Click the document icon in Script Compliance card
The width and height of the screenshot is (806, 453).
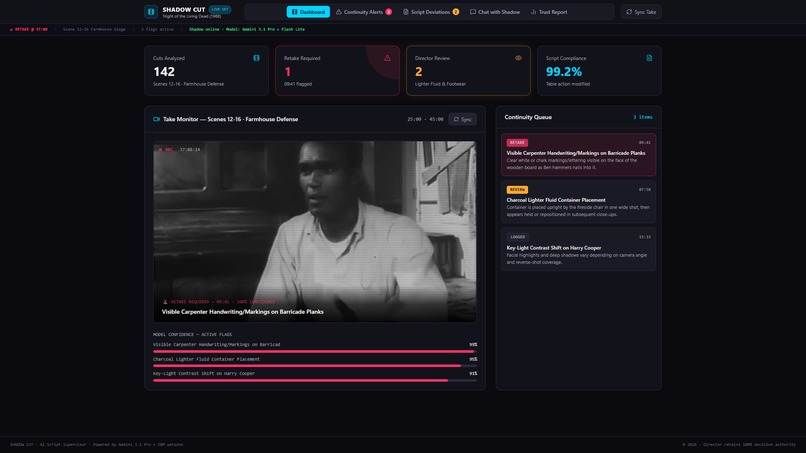pos(649,58)
